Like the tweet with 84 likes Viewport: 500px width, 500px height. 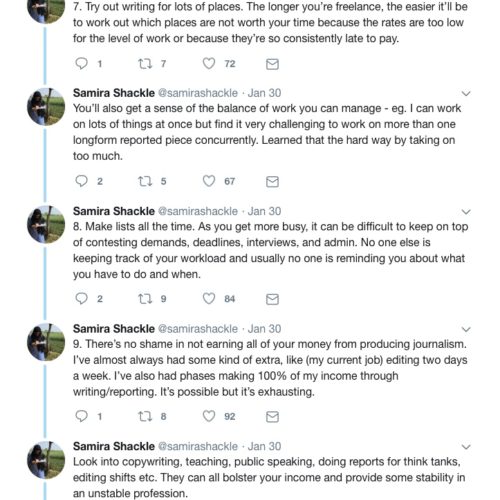(209, 298)
